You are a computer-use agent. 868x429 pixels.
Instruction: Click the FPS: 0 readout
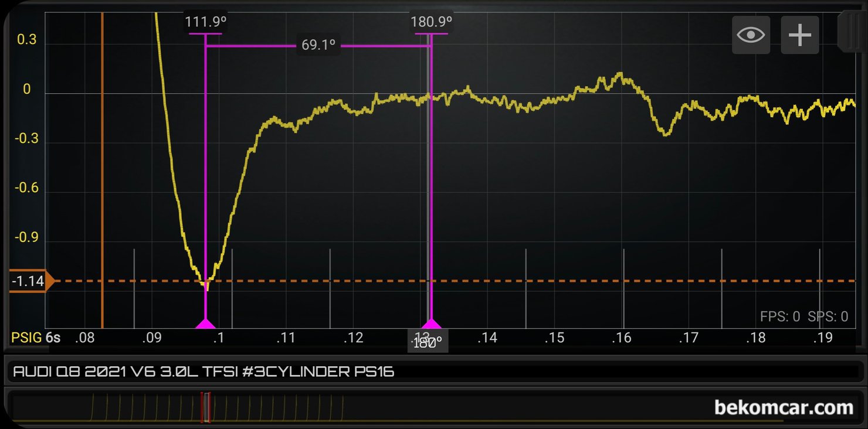pyautogui.click(x=780, y=317)
